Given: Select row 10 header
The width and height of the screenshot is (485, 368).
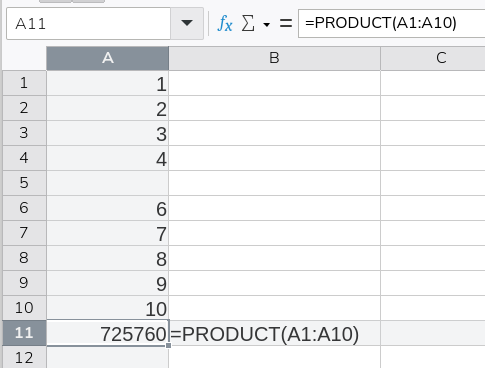Looking at the screenshot, I should tap(24, 308).
